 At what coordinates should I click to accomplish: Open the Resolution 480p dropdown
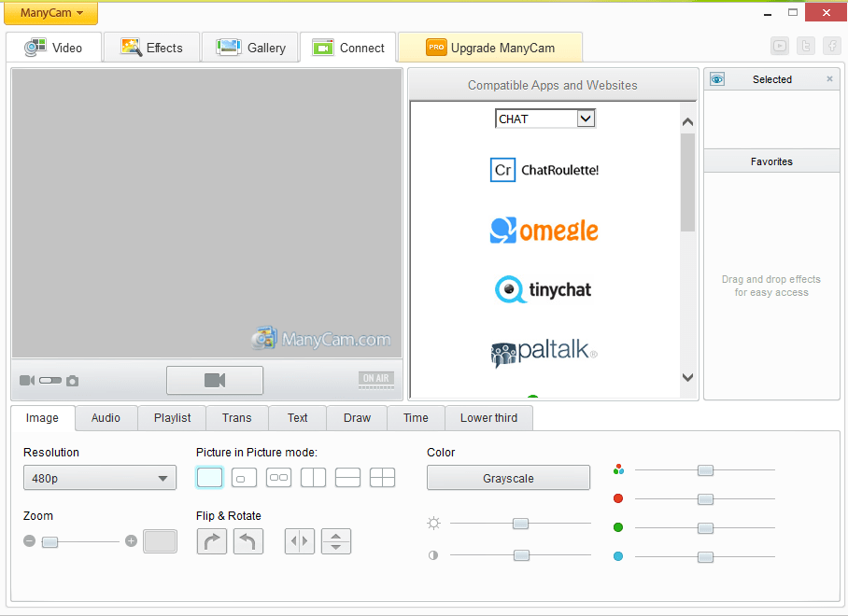coord(100,478)
